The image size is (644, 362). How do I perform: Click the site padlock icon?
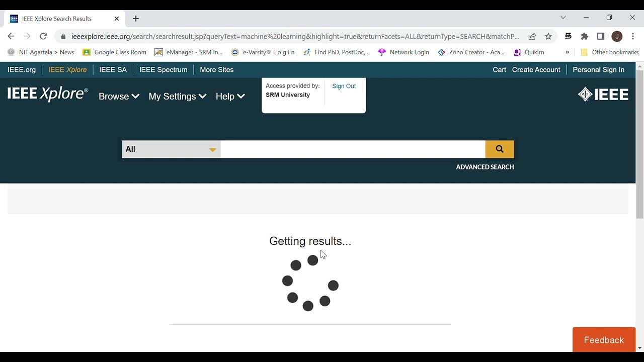coord(63,36)
